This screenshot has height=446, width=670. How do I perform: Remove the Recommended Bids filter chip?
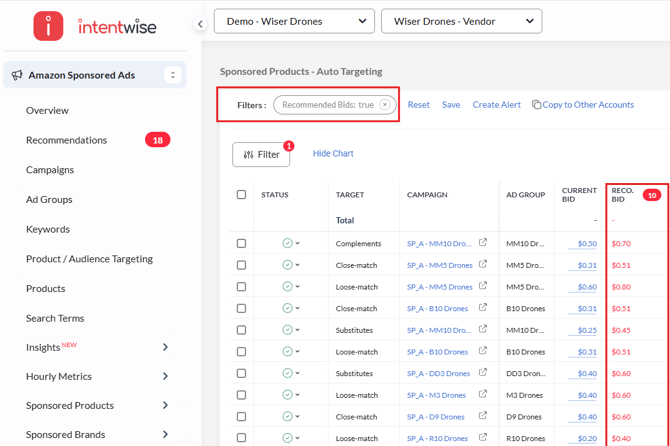point(385,105)
